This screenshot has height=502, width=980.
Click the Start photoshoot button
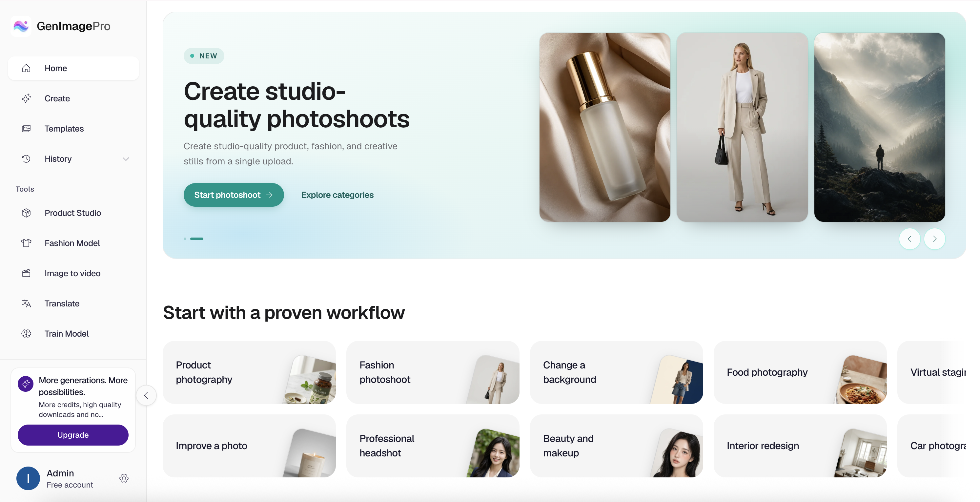[234, 195]
